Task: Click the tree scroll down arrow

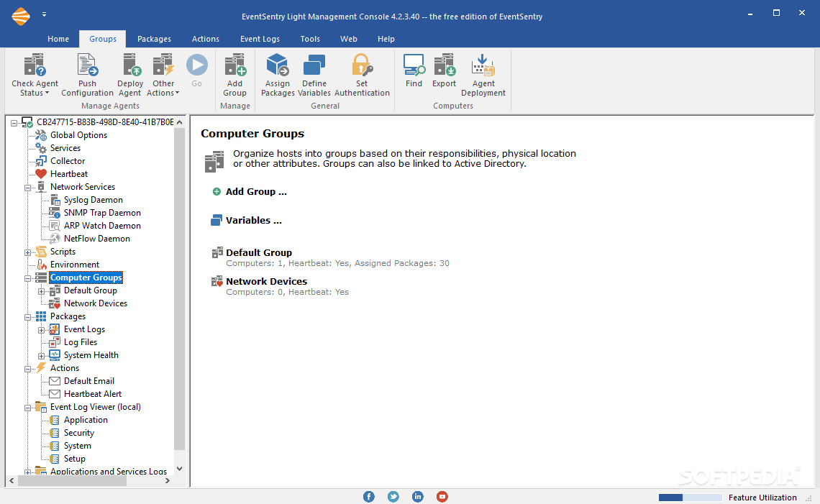Action: pyautogui.click(x=179, y=469)
